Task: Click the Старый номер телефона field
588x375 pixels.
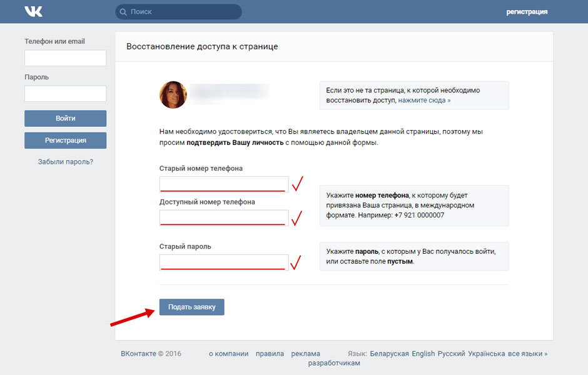Action: (x=224, y=184)
